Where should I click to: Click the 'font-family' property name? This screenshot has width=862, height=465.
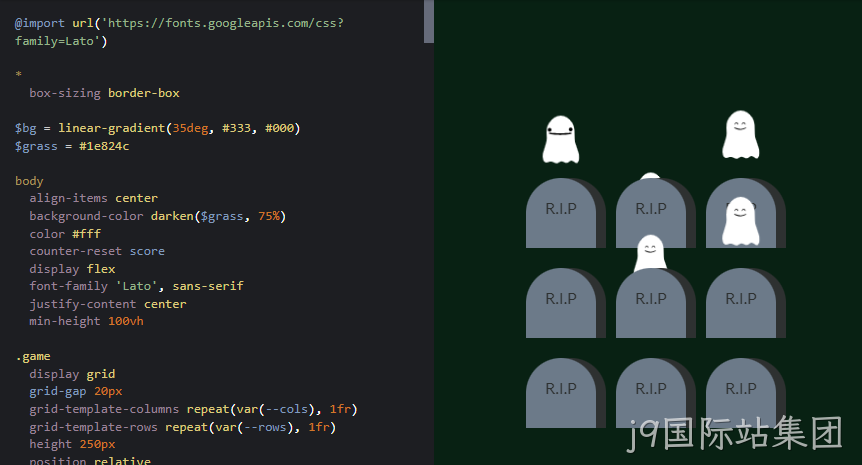tap(68, 286)
